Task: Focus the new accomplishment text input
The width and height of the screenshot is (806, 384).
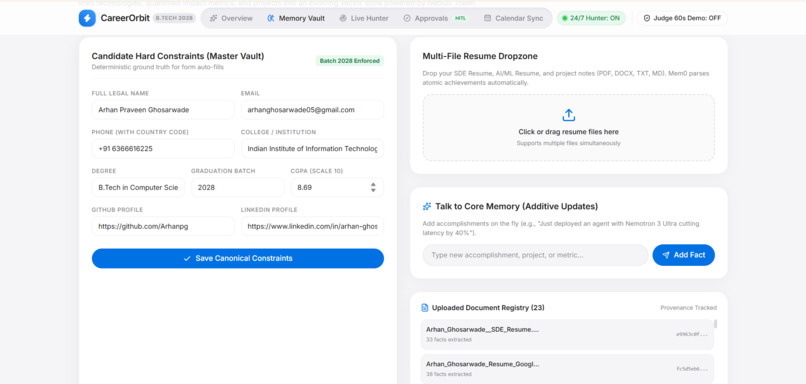Action: pos(535,255)
